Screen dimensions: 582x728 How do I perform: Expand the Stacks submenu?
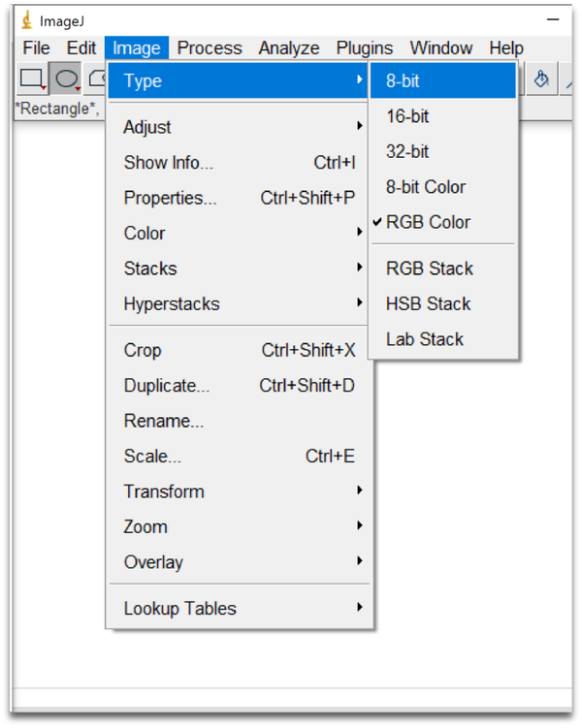click(x=150, y=269)
